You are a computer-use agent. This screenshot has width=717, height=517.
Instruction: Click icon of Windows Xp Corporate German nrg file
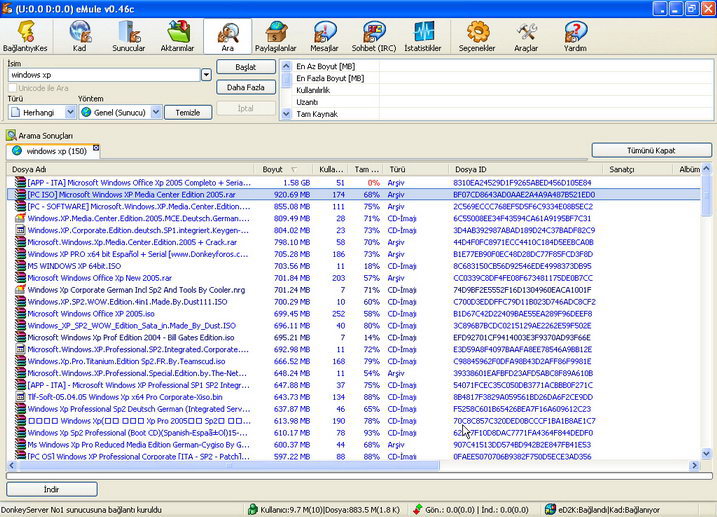point(20,289)
